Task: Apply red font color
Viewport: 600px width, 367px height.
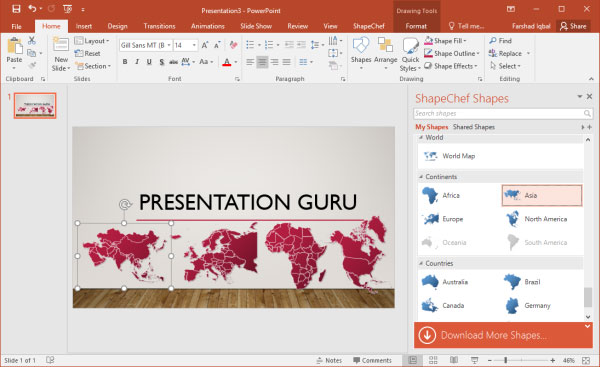Action: pyautogui.click(x=227, y=62)
